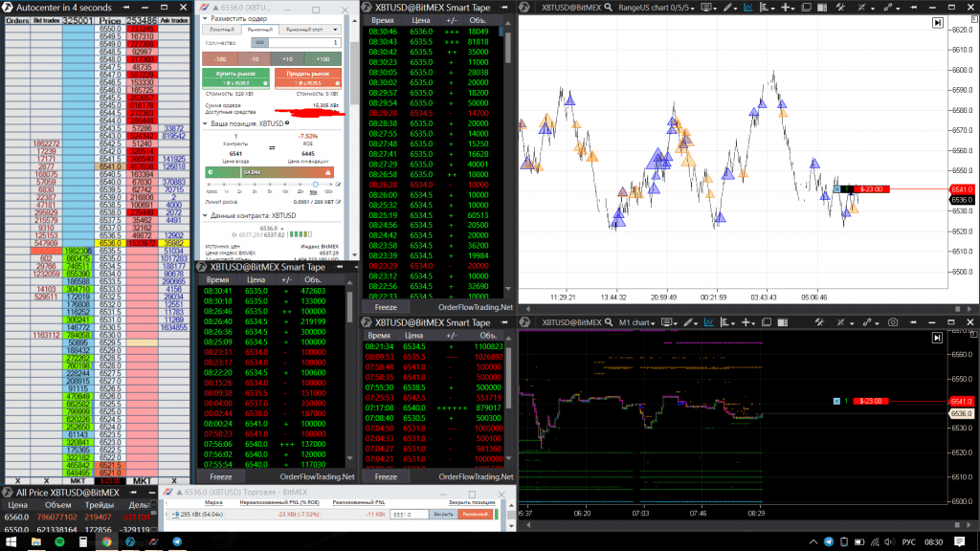The height and width of the screenshot is (551, 980).
Task: Select the 'Рыночный' order tab
Action: click(260, 30)
